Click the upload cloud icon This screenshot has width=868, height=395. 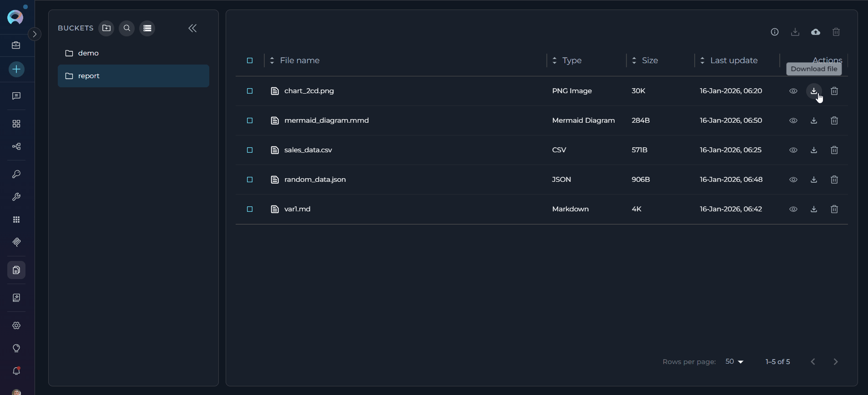[x=815, y=32]
